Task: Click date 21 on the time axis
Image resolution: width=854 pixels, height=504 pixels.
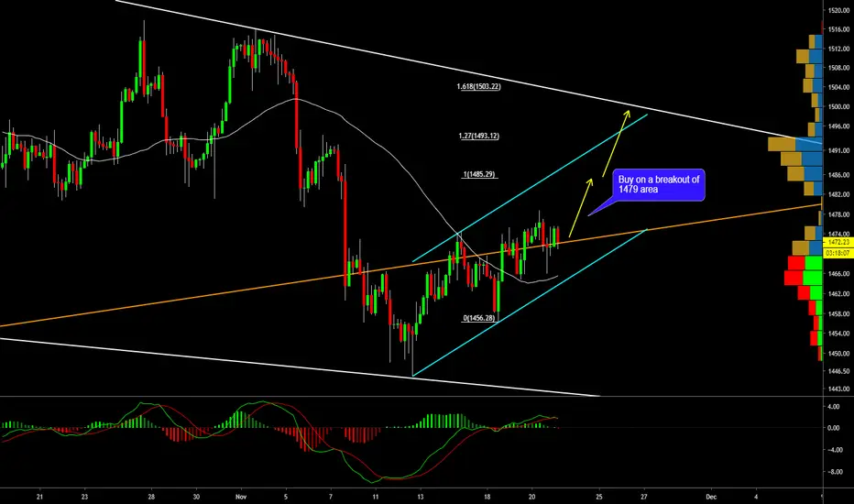Action: [x=39, y=497]
